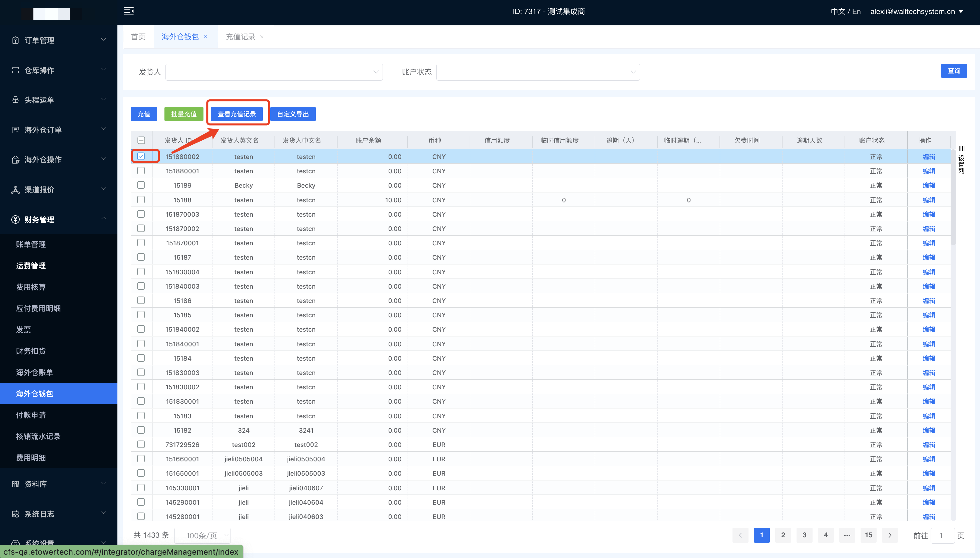Click the 查询 search button
980x558 pixels.
[954, 71]
